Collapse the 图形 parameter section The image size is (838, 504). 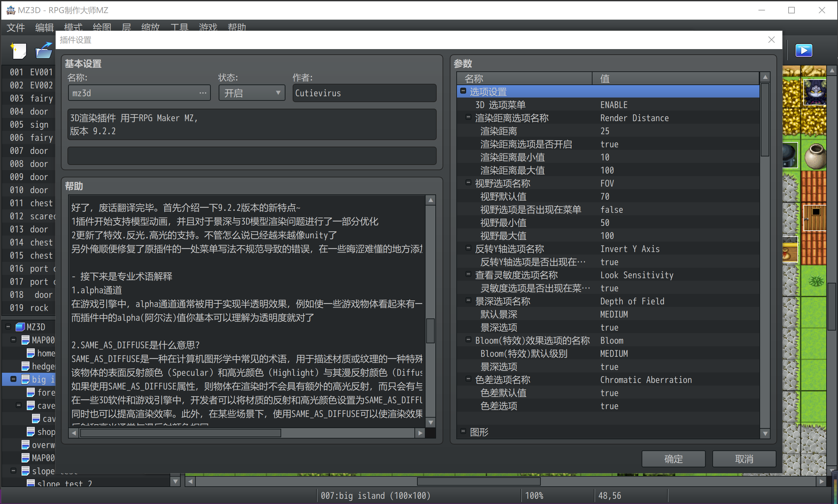point(463,431)
